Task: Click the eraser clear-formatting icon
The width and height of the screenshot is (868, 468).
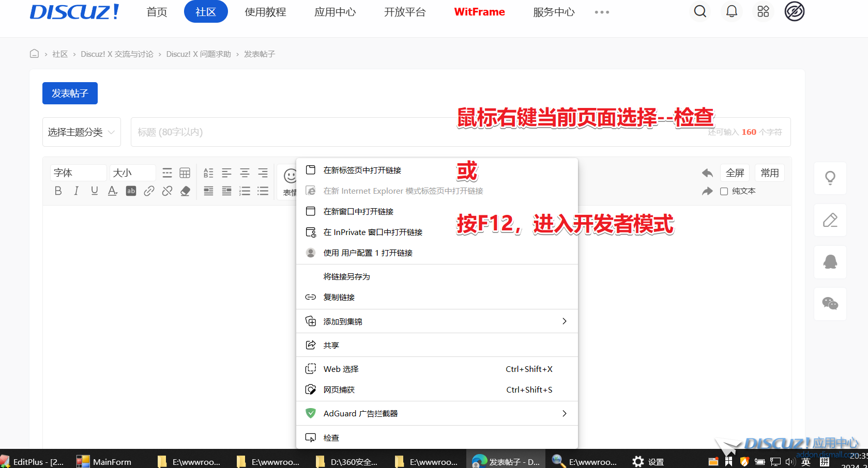Action: (185, 191)
